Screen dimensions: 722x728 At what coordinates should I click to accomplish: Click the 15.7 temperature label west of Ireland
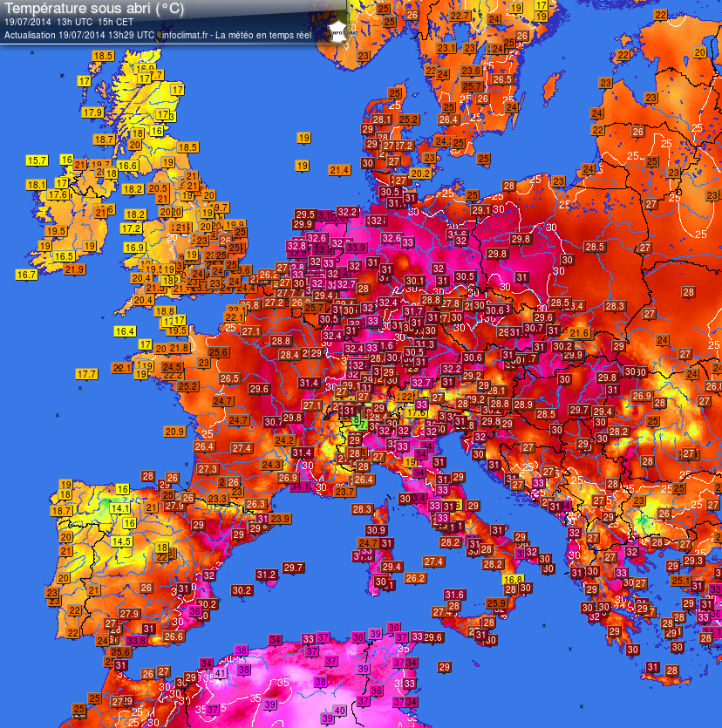pyautogui.click(x=37, y=160)
